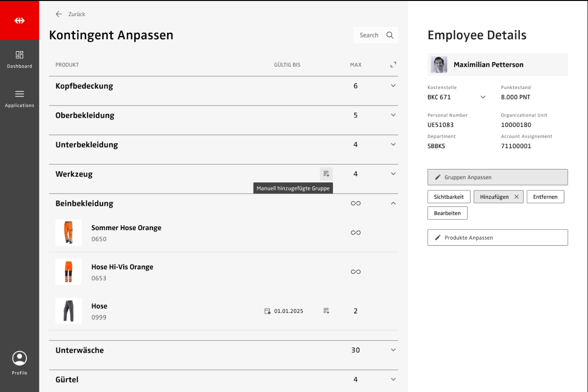Viewport: 588px width, 392px height.
Task: Toggle the Sichtbarkeit filter chip
Action: pyautogui.click(x=449, y=197)
